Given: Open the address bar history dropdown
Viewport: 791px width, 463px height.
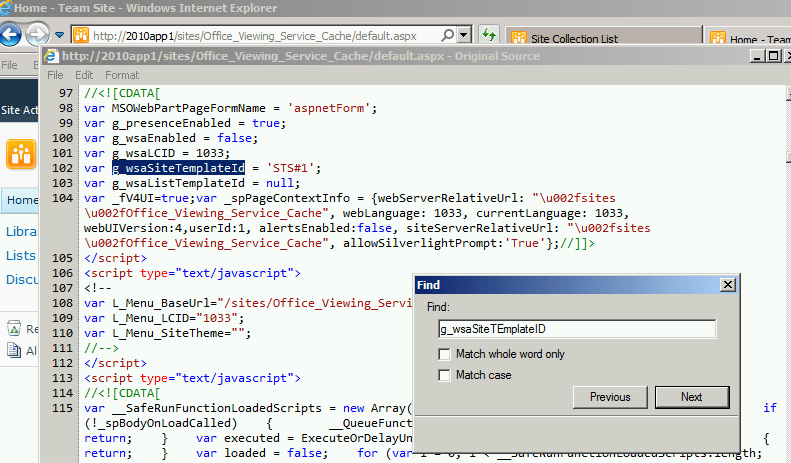Looking at the screenshot, I should tap(465, 35).
